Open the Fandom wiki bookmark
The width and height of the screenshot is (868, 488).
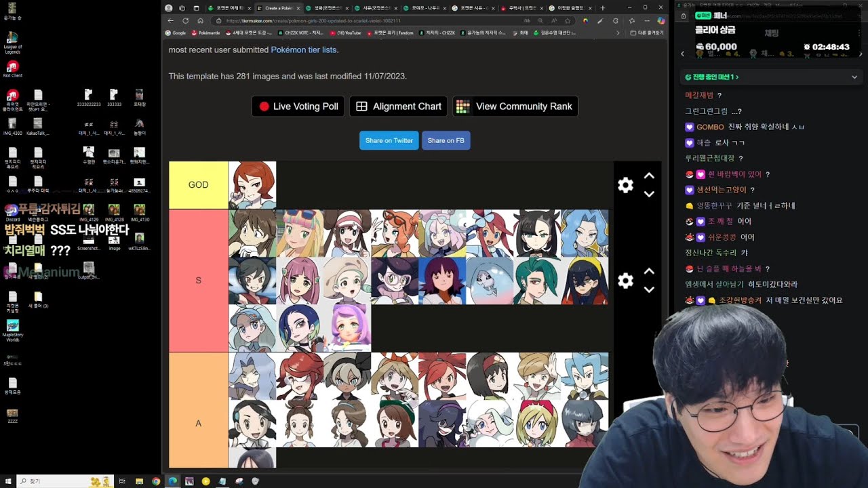coord(390,33)
